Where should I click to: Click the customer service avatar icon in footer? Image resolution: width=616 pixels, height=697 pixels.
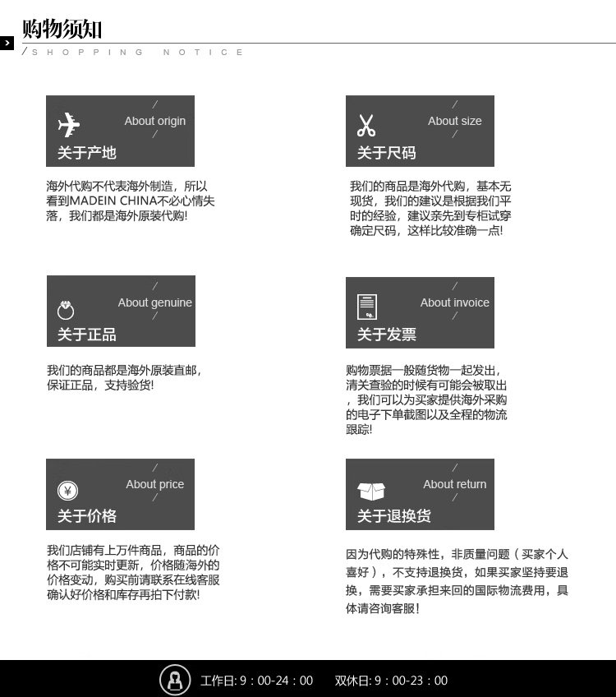click(x=175, y=680)
